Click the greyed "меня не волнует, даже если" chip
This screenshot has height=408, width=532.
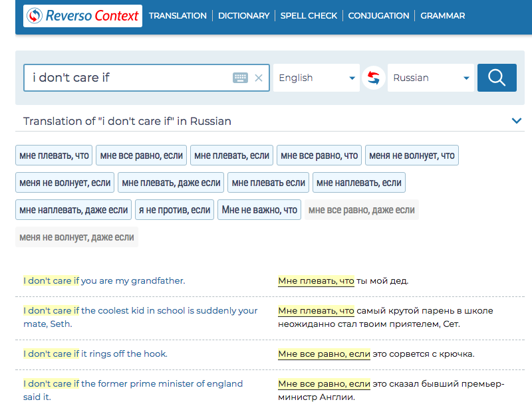coord(76,237)
